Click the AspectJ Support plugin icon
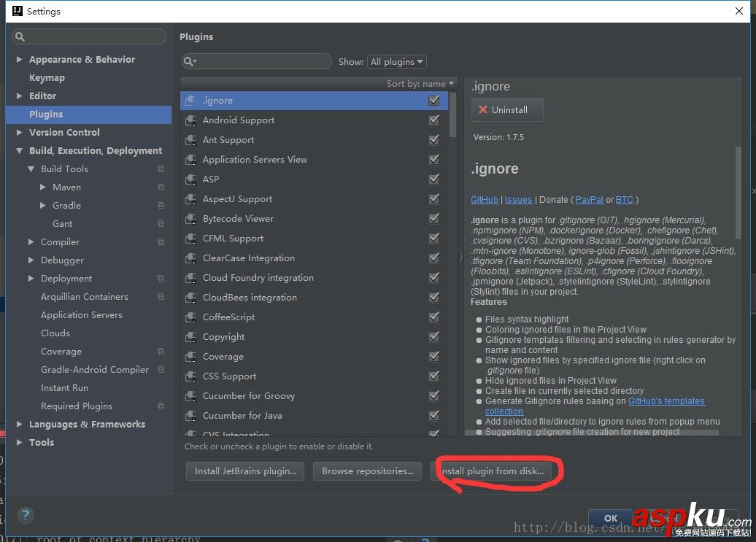The height and width of the screenshot is (542, 756). pyautogui.click(x=190, y=199)
